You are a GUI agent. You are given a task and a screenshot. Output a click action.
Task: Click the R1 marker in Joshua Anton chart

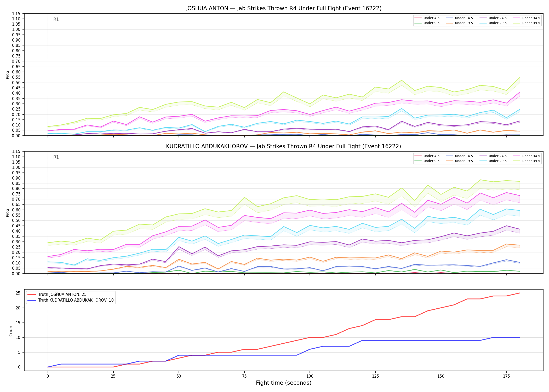pyautogui.click(x=56, y=19)
